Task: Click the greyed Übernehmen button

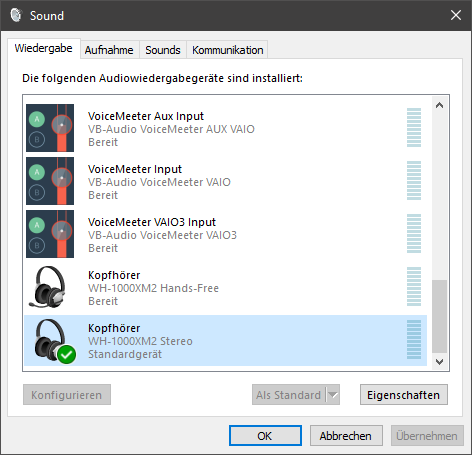Action: (x=427, y=436)
